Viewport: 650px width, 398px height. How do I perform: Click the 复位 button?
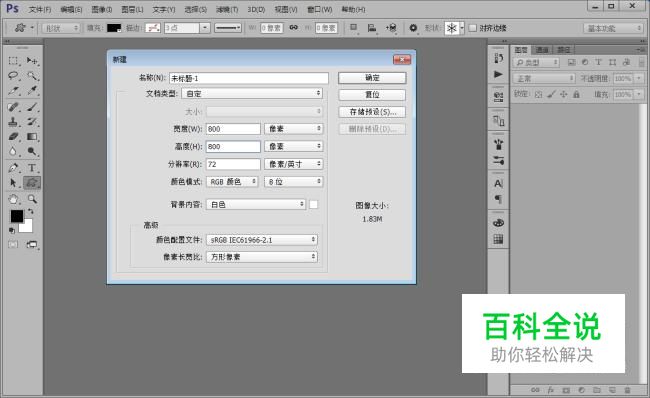pyautogui.click(x=372, y=95)
